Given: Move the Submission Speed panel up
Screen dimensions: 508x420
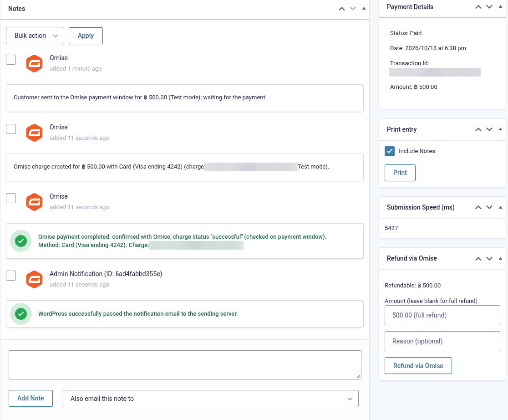Looking at the screenshot, I should click(478, 207).
